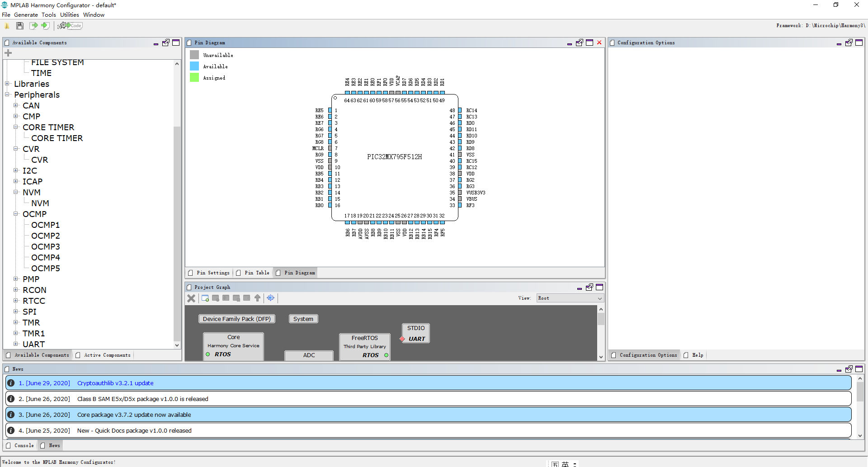Click the green RTOS connector on Core block
The image size is (868, 467).
(208, 354)
